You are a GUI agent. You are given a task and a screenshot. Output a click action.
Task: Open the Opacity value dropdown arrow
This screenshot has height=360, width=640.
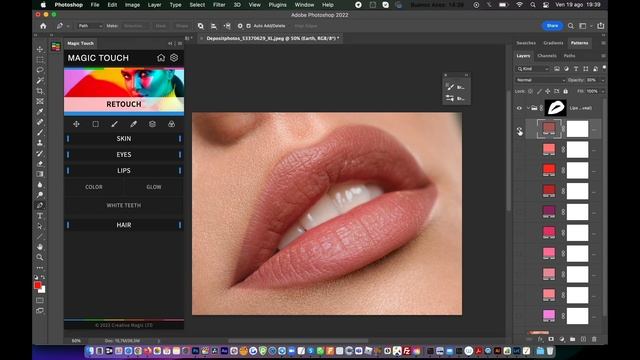coord(603,80)
